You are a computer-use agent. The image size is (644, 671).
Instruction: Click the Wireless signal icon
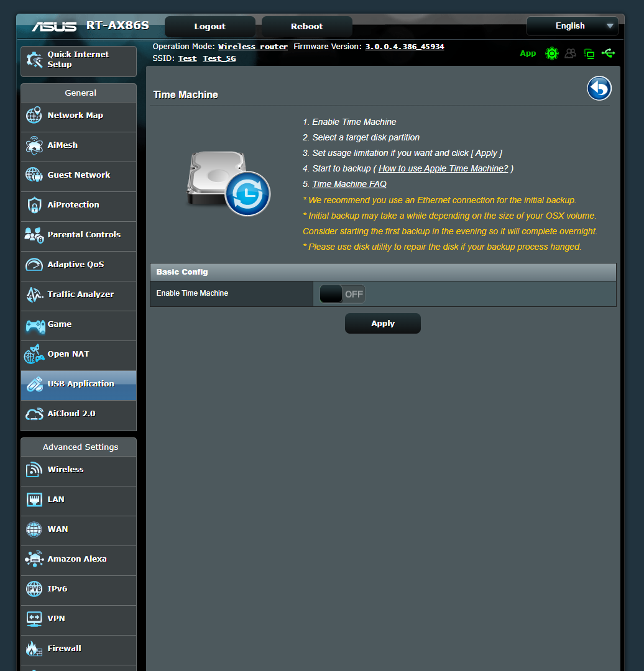tap(34, 470)
